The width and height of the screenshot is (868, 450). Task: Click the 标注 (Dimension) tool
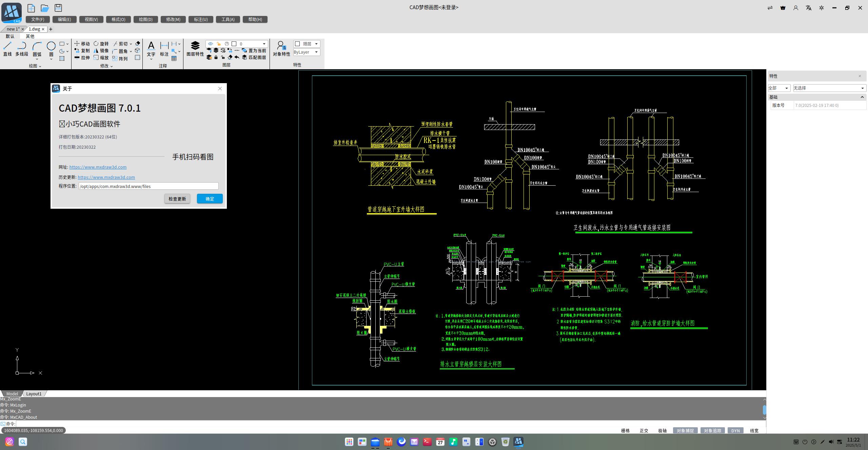pos(164,49)
